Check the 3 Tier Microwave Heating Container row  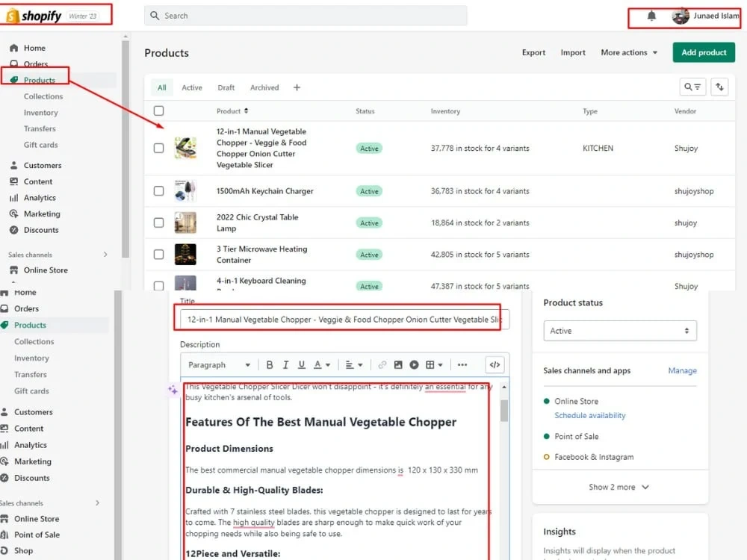(x=158, y=255)
